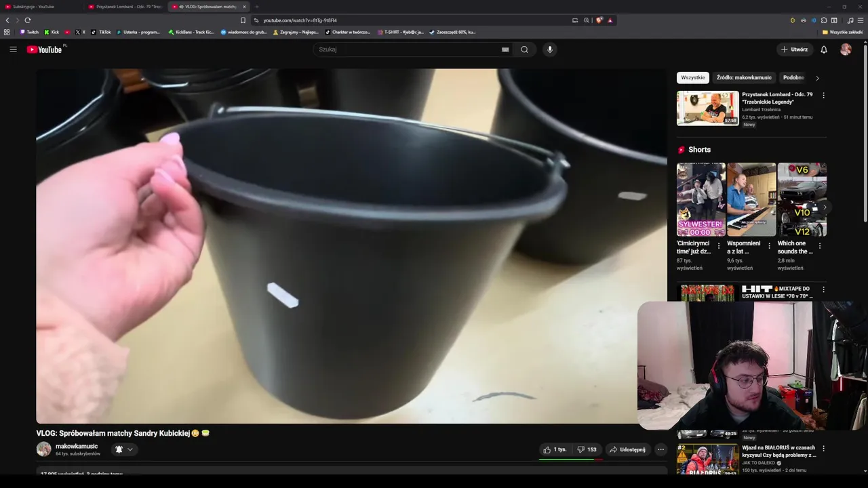
Task: Share the video via Udostępnij
Action: coord(627,449)
